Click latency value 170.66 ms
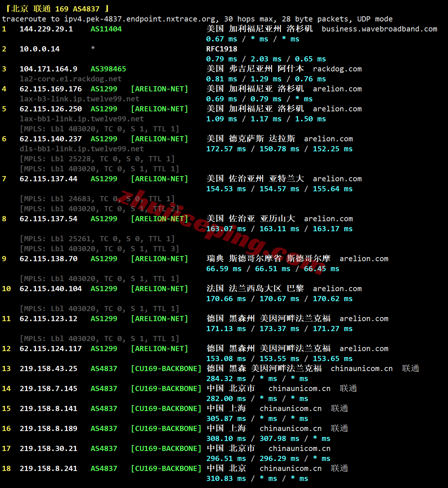The height and width of the screenshot is (488, 448). (x=226, y=299)
